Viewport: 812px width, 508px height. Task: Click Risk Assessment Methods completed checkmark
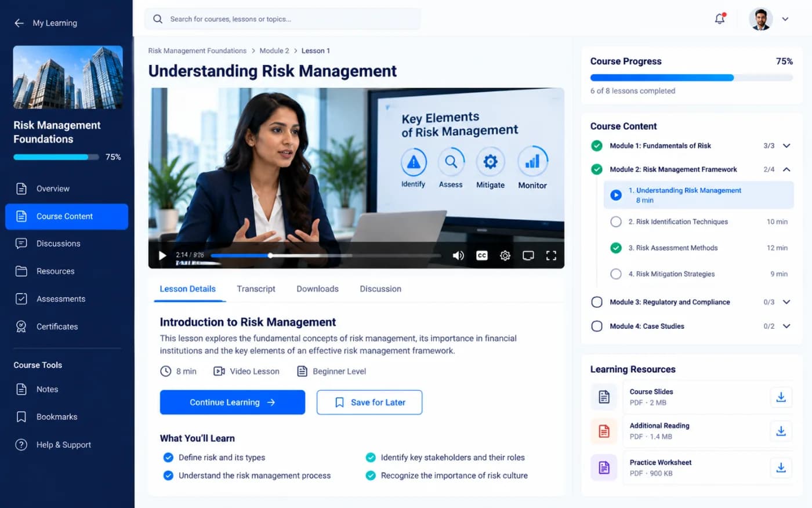[616, 248]
